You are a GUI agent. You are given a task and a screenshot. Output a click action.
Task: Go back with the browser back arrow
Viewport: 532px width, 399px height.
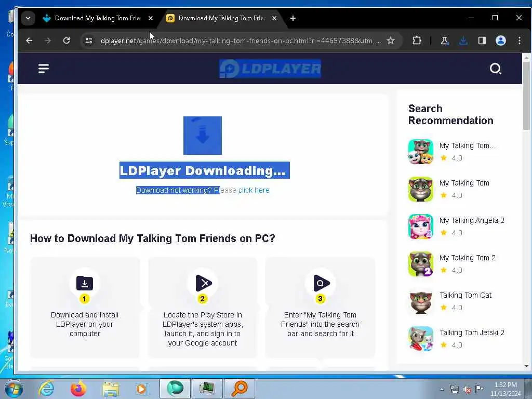tap(29, 41)
